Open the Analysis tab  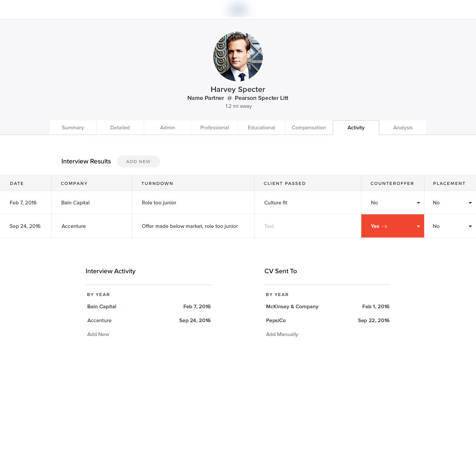[x=403, y=128]
